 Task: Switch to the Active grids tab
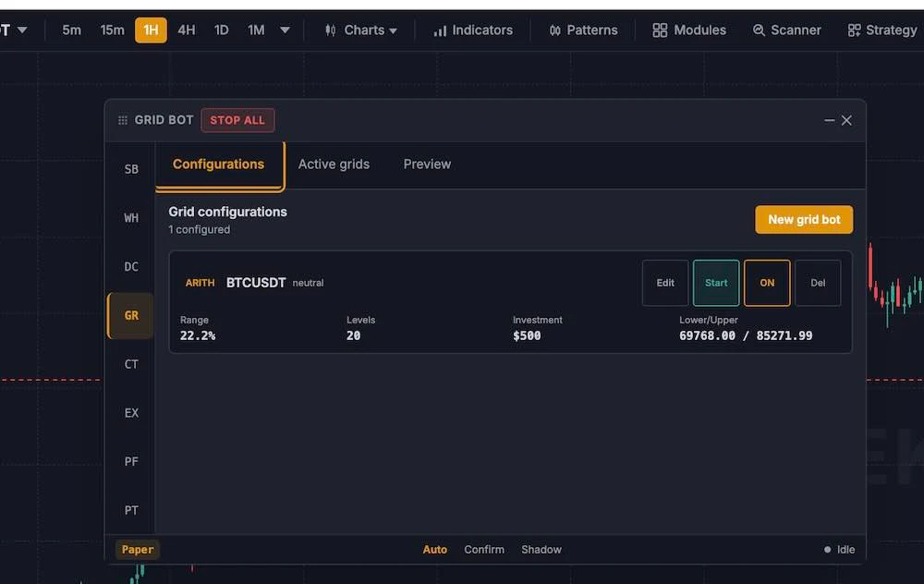pyautogui.click(x=334, y=164)
